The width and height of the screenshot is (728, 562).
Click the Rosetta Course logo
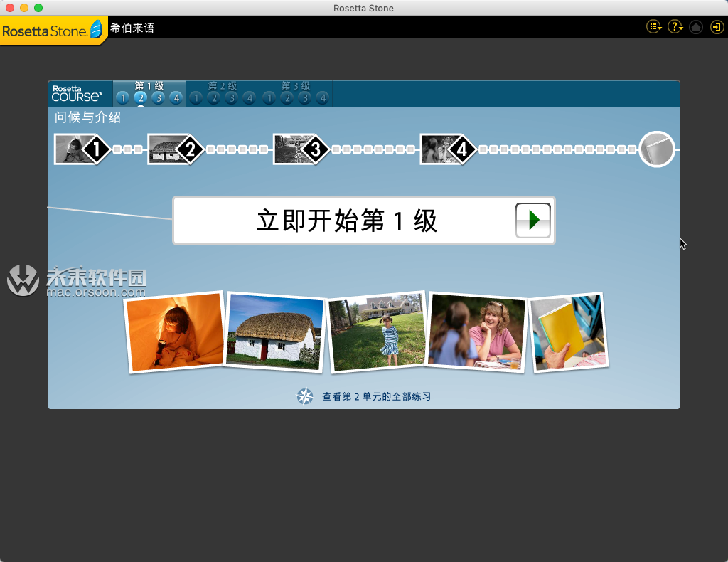[x=77, y=93]
